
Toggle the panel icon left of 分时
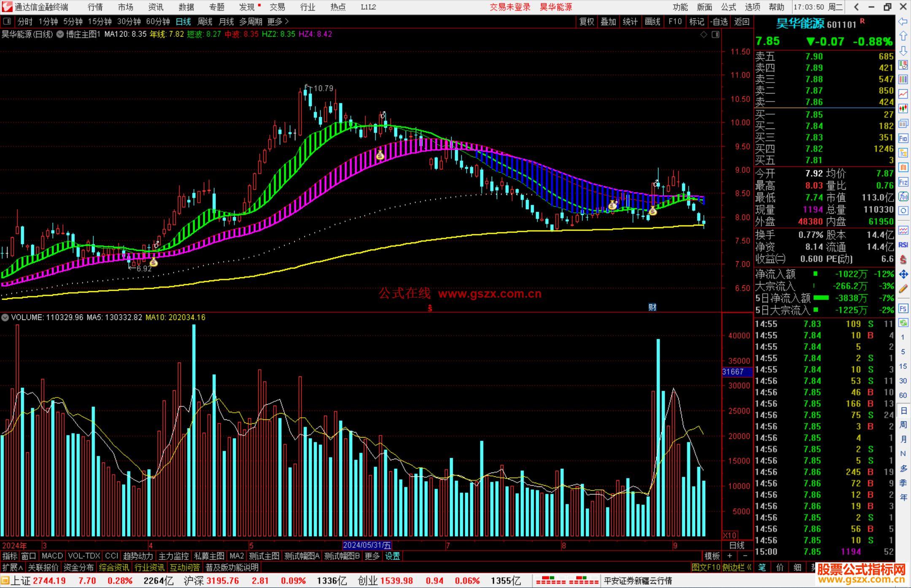(x=7, y=21)
